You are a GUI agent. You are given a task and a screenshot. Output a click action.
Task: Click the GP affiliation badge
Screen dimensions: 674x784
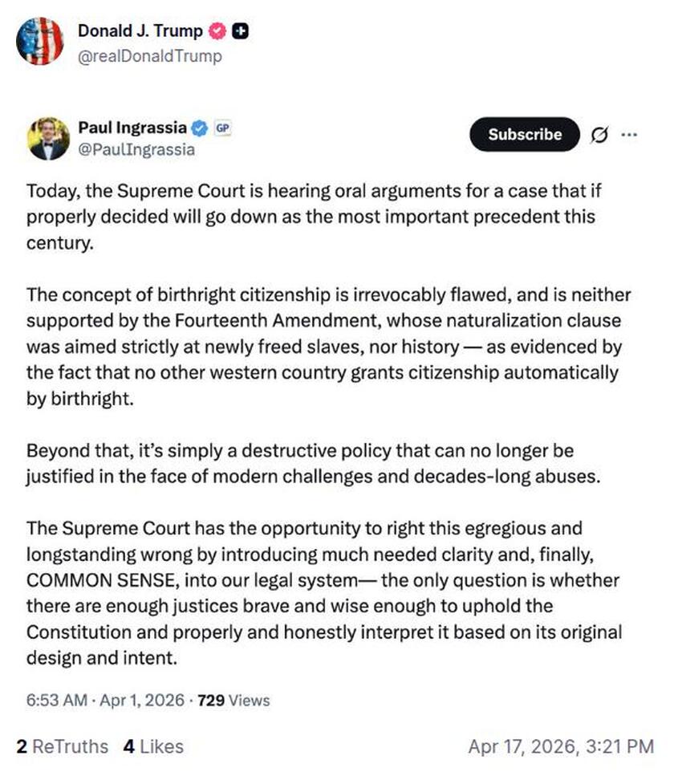[222, 128]
